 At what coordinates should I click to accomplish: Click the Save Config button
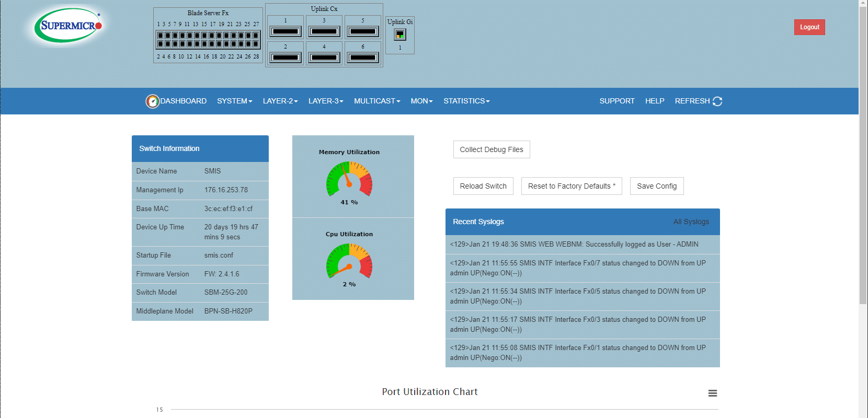click(x=657, y=186)
